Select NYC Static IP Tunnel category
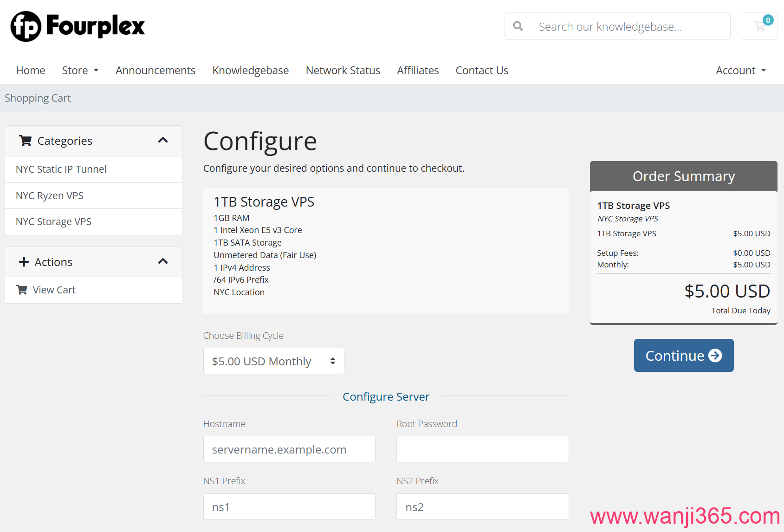 [x=61, y=169]
